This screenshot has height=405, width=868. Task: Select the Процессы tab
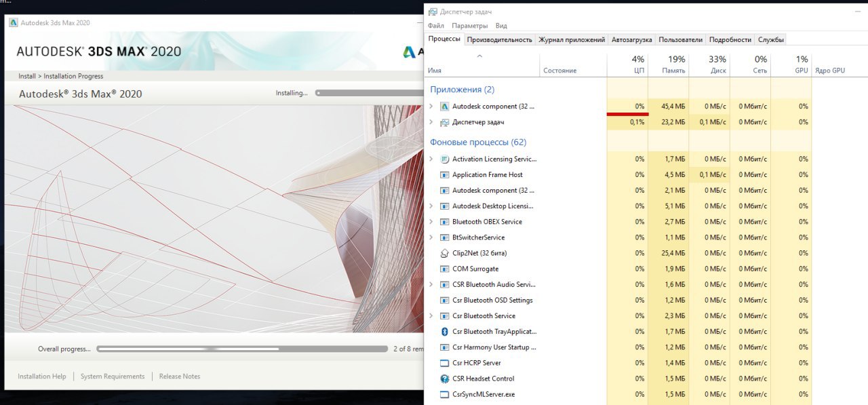[x=445, y=39]
